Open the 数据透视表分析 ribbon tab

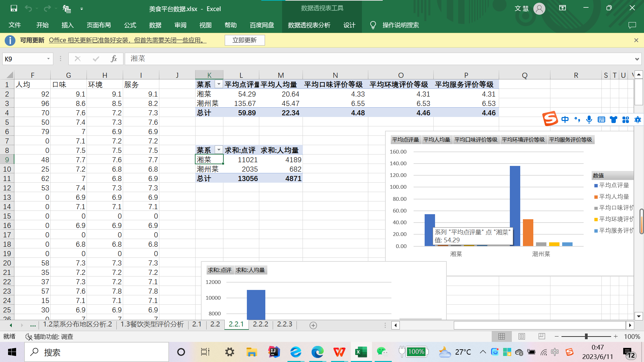click(309, 25)
